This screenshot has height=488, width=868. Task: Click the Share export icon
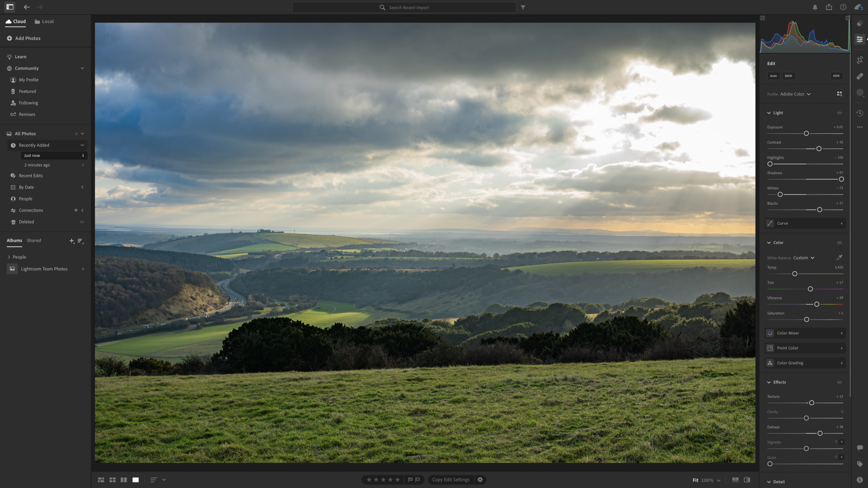[829, 7]
